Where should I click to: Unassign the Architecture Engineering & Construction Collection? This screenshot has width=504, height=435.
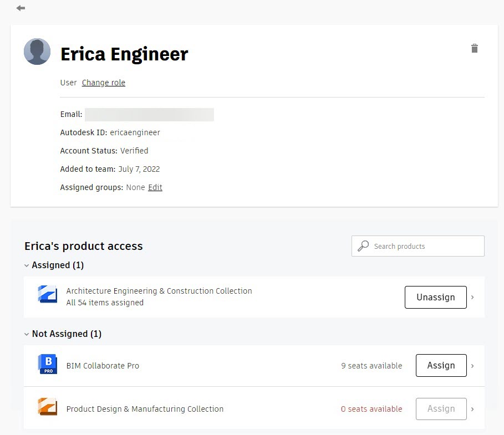pos(436,297)
